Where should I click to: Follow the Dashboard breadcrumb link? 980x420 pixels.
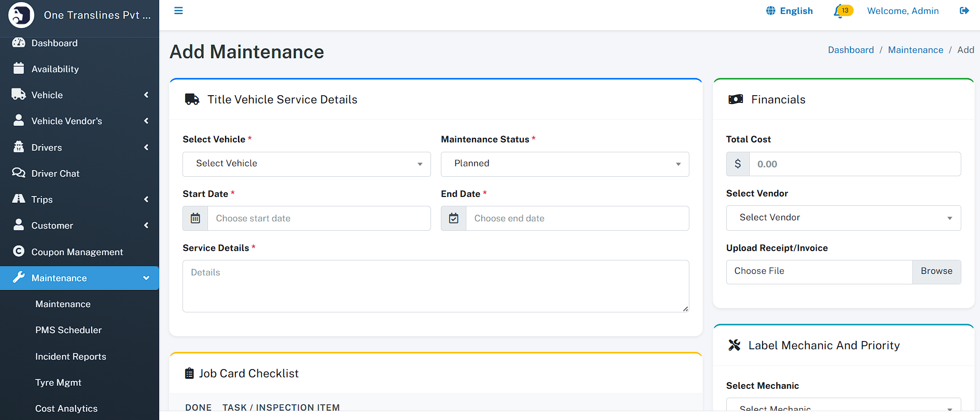tap(851, 50)
